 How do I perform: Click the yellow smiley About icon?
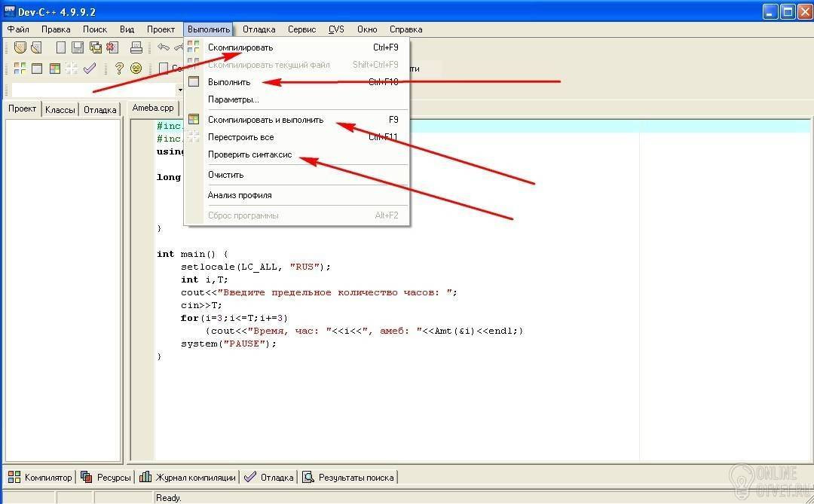click(x=136, y=69)
